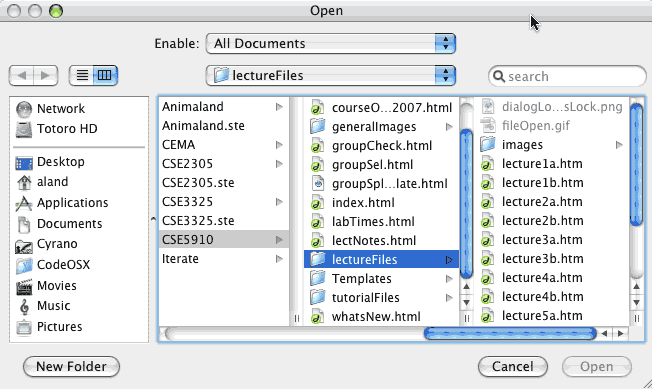Click the Music note icon

point(24,307)
